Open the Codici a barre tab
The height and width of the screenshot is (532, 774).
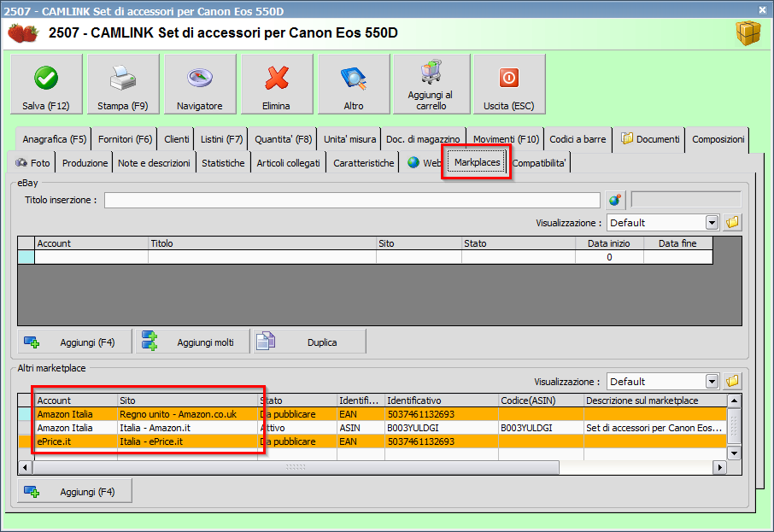point(578,139)
